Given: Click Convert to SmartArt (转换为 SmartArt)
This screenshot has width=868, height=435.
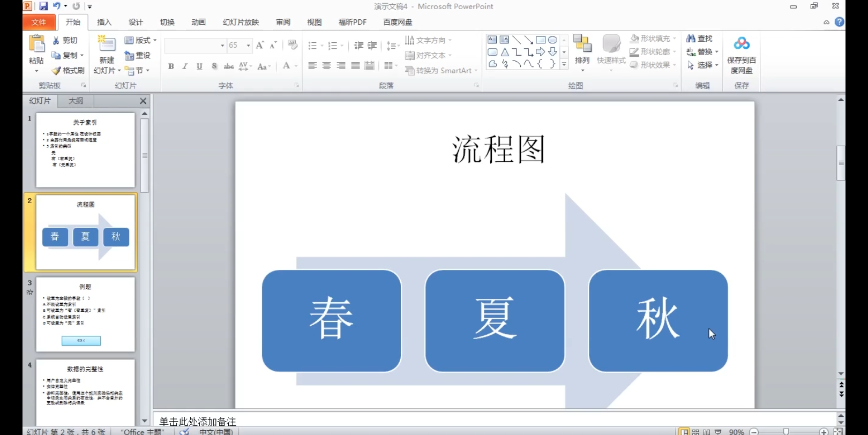Looking at the screenshot, I should [x=441, y=70].
